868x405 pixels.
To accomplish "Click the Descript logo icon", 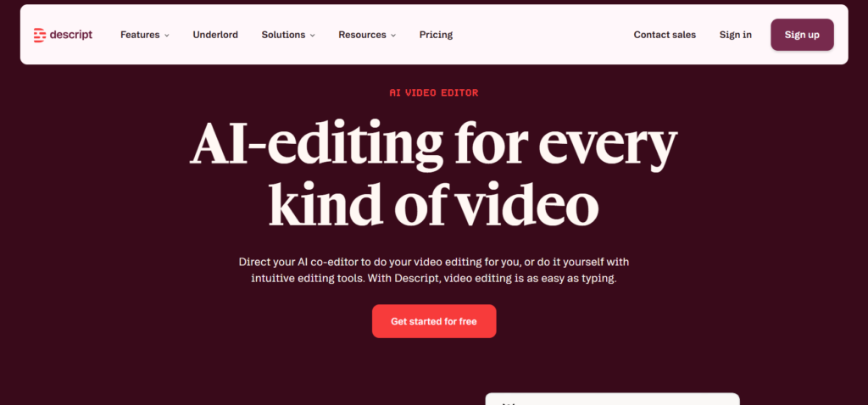I will [x=39, y=35].
